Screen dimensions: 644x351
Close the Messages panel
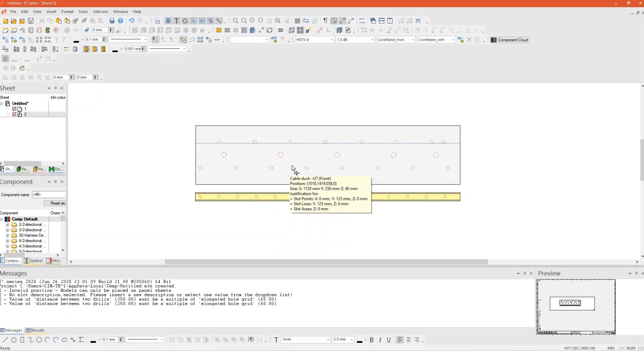coord(531,273)
